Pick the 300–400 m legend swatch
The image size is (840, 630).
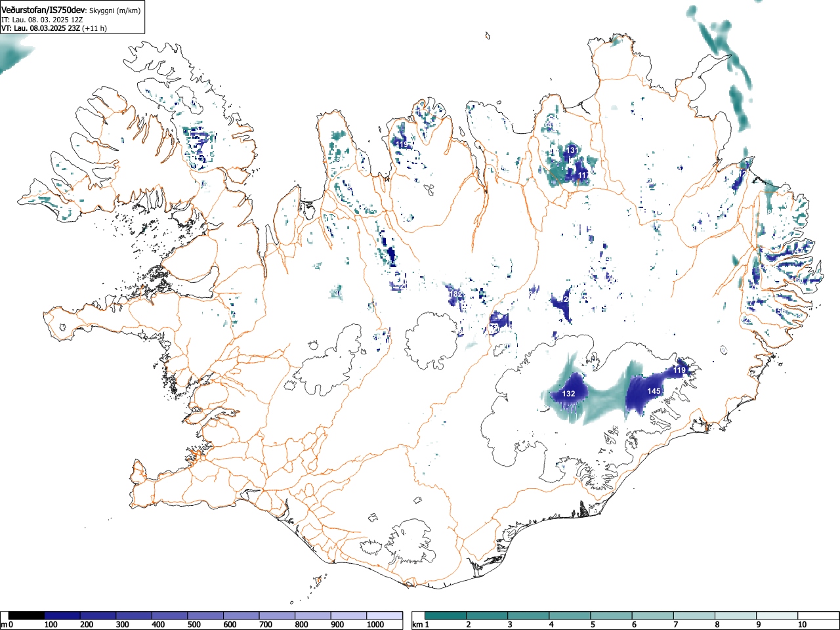click(134, 616)
